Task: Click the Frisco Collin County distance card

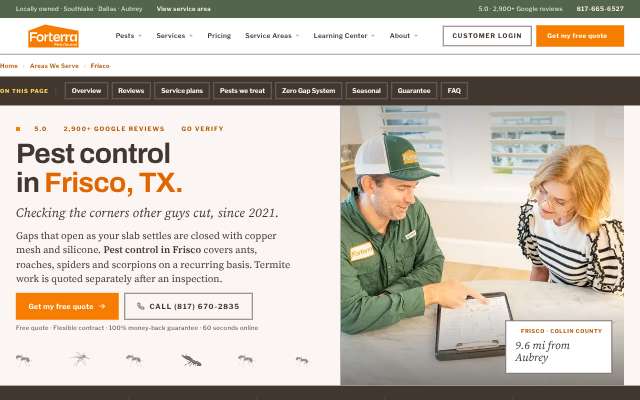Action: coord(559,347)
